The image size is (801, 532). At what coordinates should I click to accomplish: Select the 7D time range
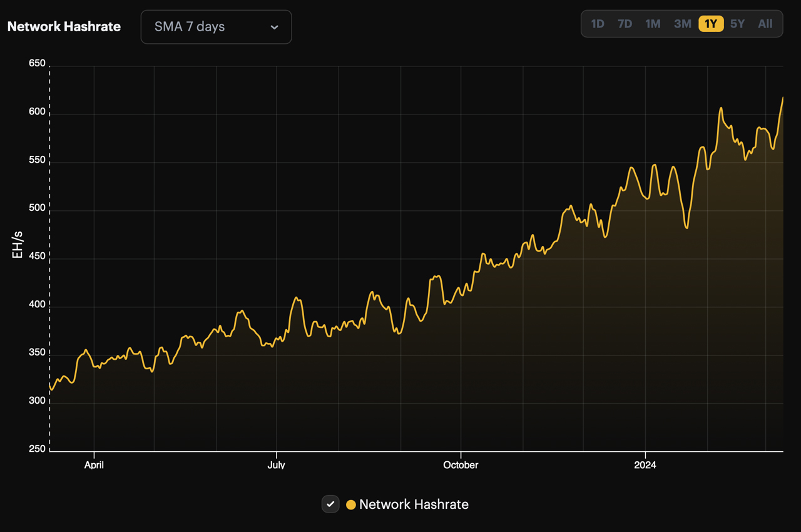coord(625,24)
